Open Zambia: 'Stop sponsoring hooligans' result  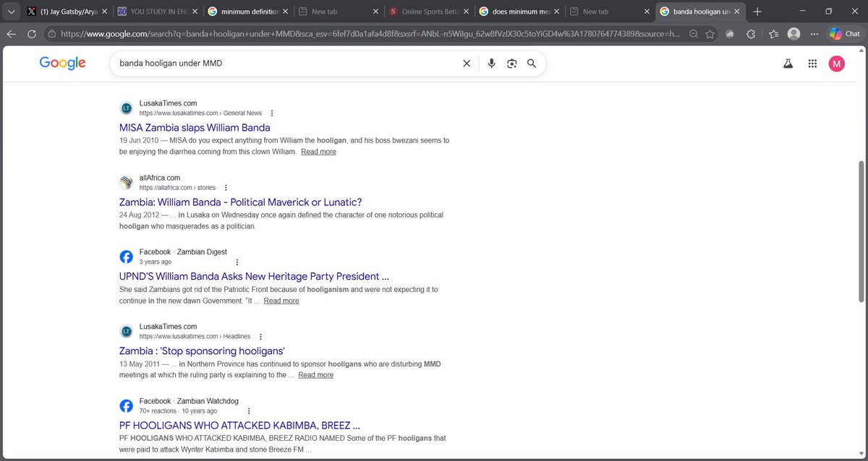tap(202, 350)
